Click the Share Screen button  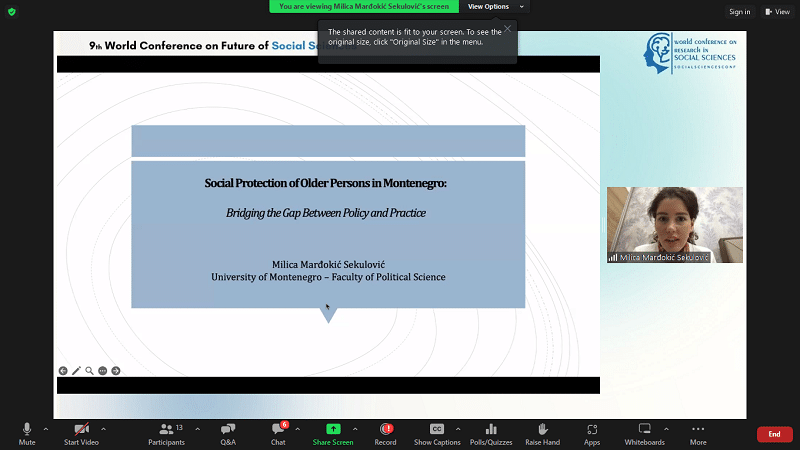(333, 432)
